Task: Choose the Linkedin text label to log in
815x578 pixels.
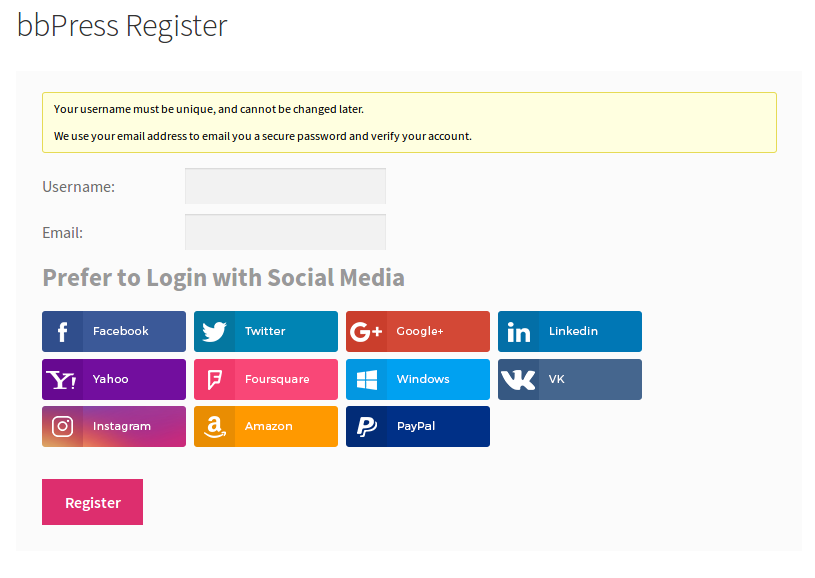Action: (573, 331)
